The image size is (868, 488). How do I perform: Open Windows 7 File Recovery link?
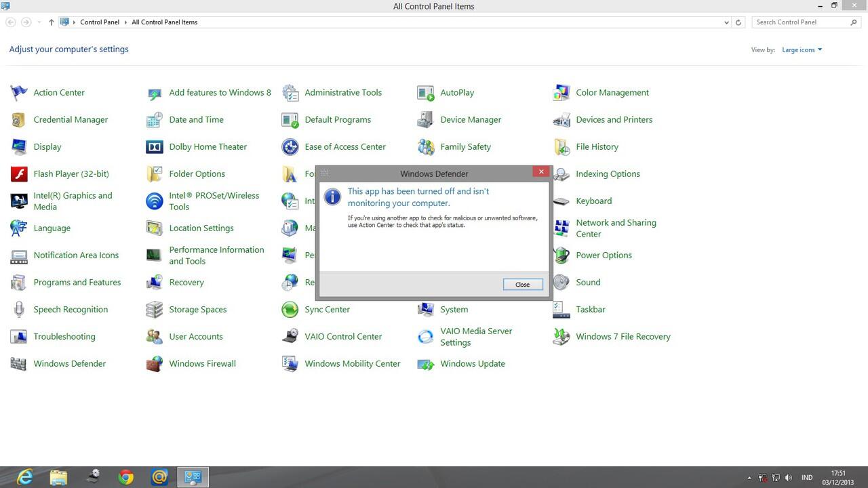pyautogui.click(x=623, y=337)
